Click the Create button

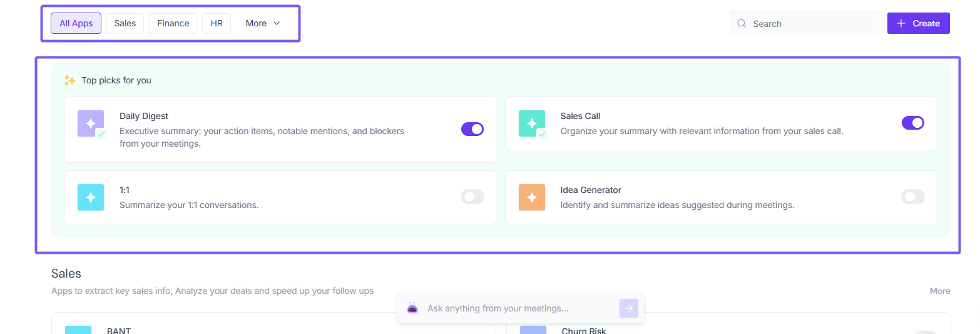pyautogui.click(x=918, y=23)
